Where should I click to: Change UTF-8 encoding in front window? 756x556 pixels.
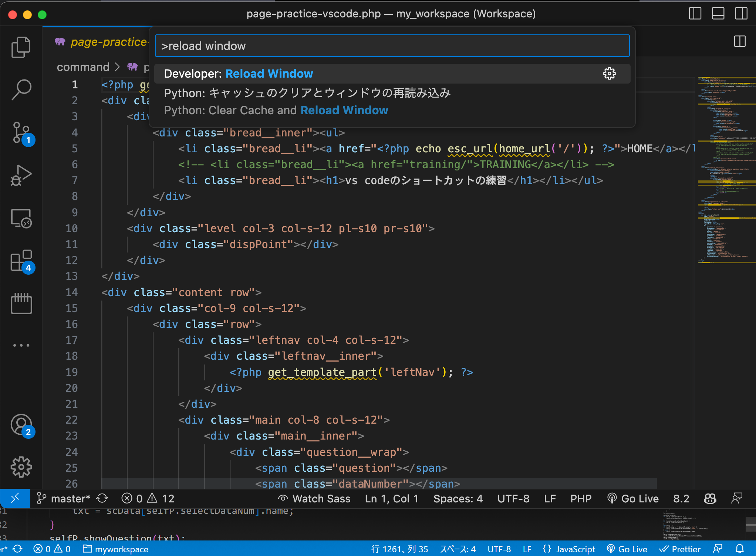coord(513,498)
